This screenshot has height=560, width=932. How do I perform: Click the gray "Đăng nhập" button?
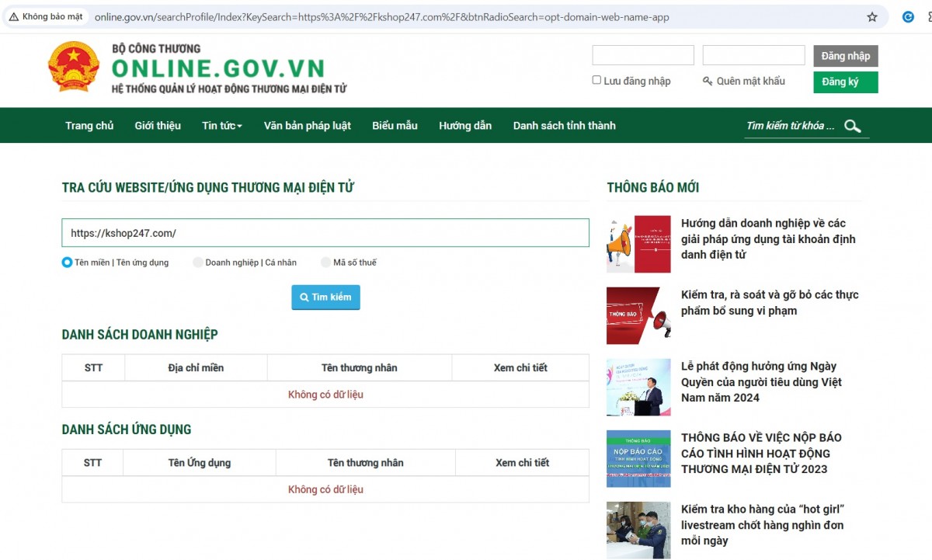coord(845,56)
